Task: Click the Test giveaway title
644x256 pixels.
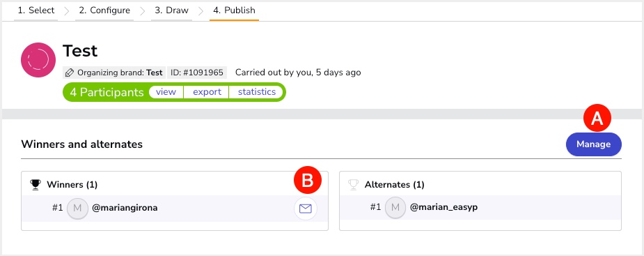Action: click(80, 51)
